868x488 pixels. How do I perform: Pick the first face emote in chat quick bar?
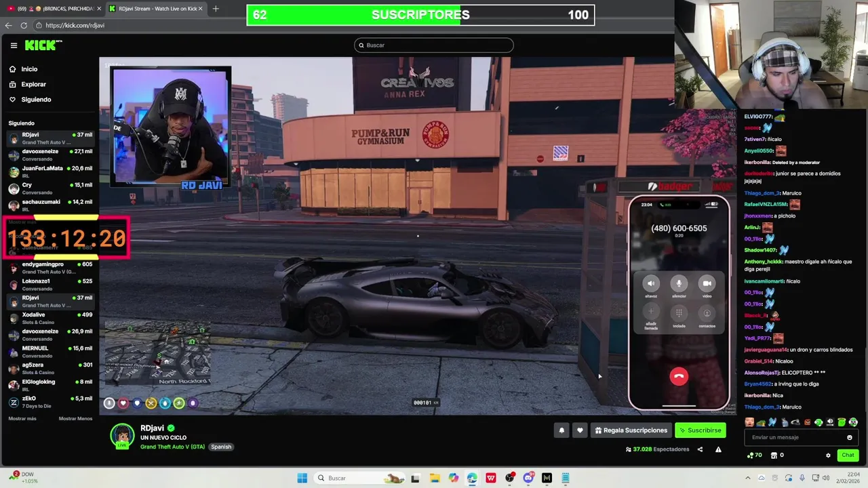tap(749, 422)
